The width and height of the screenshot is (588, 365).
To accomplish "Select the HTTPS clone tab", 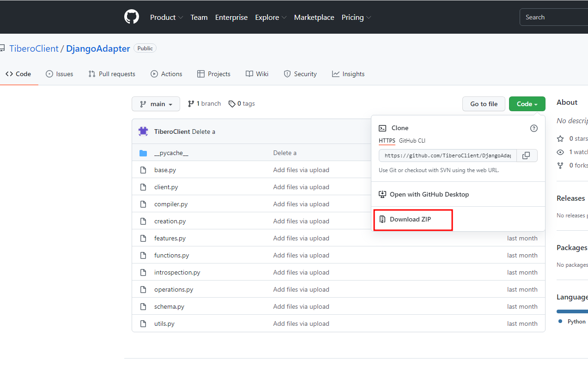I will coord(387,141).
